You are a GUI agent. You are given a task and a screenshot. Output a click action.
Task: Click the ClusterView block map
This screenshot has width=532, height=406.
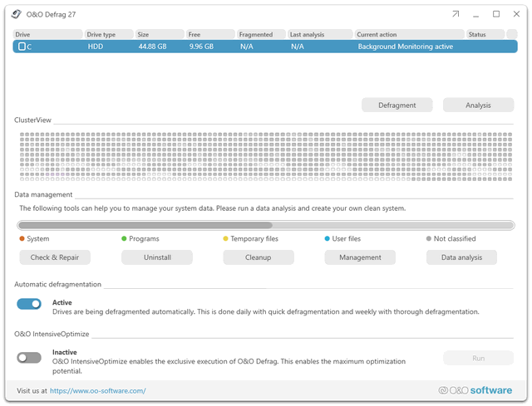click(265, 154)
